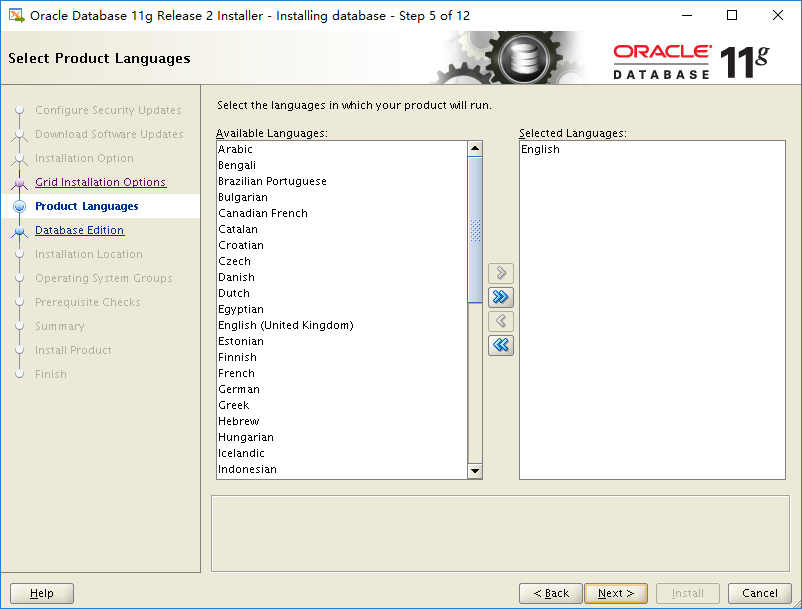
Task: Click scrollbar down arrow in Available Languages
Action: (x=475, y=471)
